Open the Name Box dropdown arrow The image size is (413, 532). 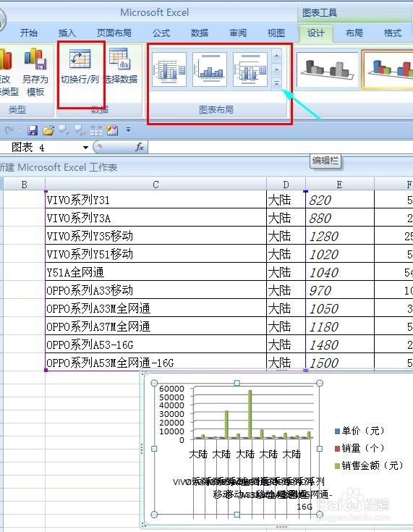pos(85,147)
